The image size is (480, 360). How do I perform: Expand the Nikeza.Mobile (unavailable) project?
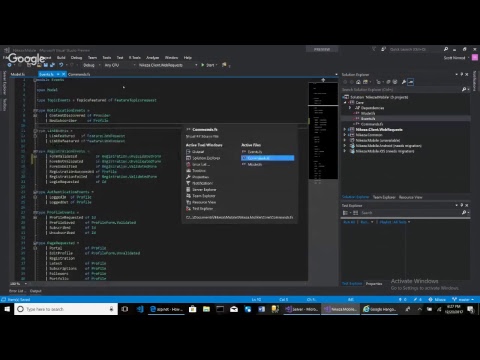[345, 140]
